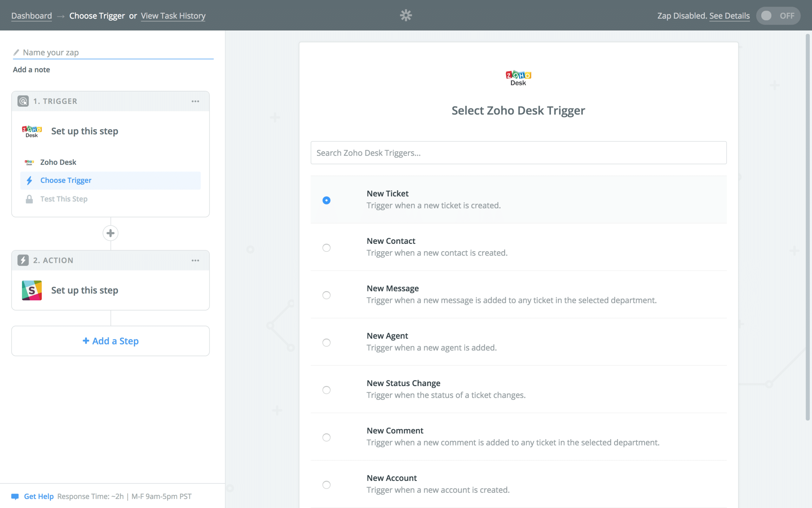
Task: Click the New Message trigger title
Action: point(393,289)
